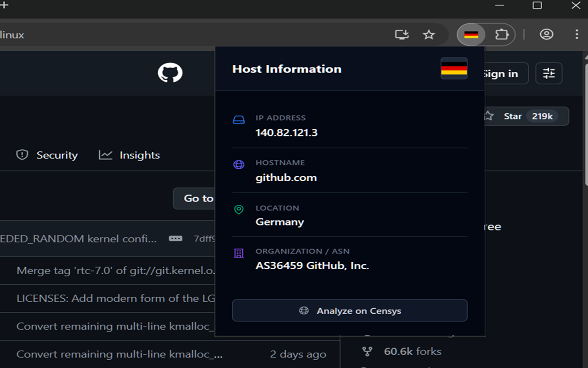This screenshot has width=588, height=368.
Task: Open Chrome's three-dot menu
Action: (x=577, y=34)
